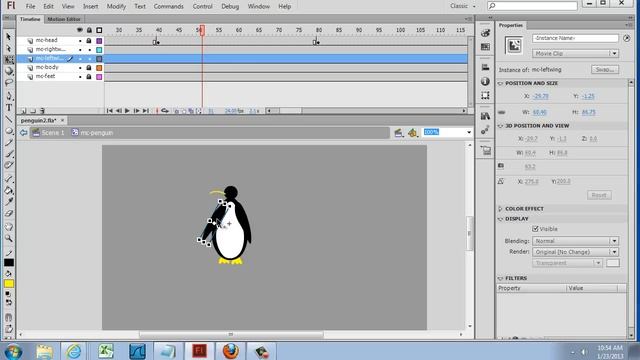Viewport: 640px width, 360px height.
Task: Open the Control menu
Action: point(202,7)
